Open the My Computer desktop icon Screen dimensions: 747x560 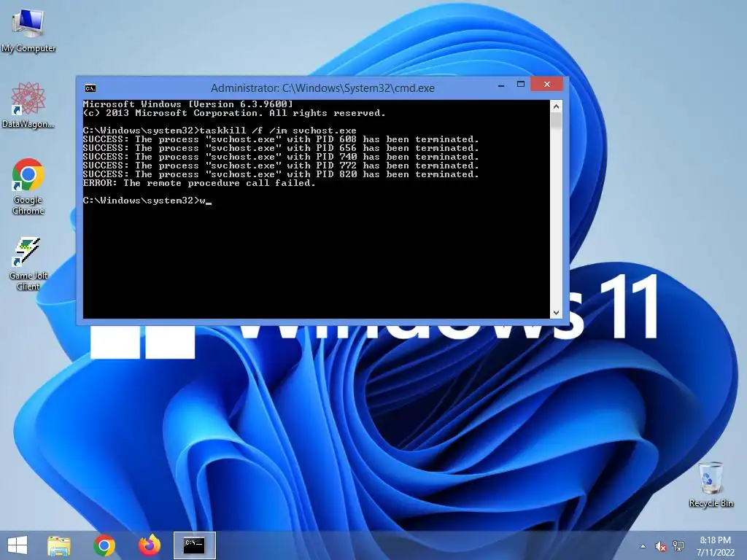pyautogui.click(x=28, y=29)
